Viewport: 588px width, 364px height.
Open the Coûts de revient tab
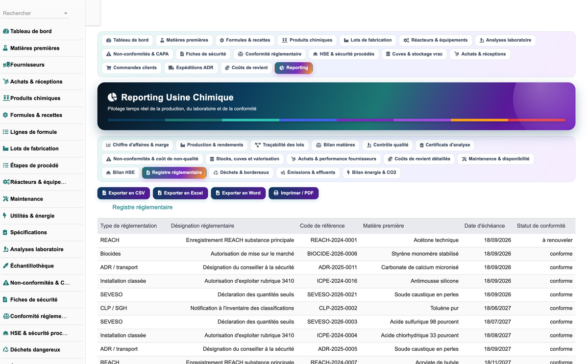(246, 68)
